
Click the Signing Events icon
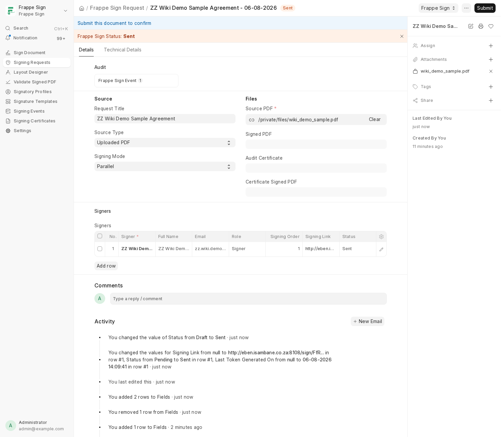click(x=8, y=111)
